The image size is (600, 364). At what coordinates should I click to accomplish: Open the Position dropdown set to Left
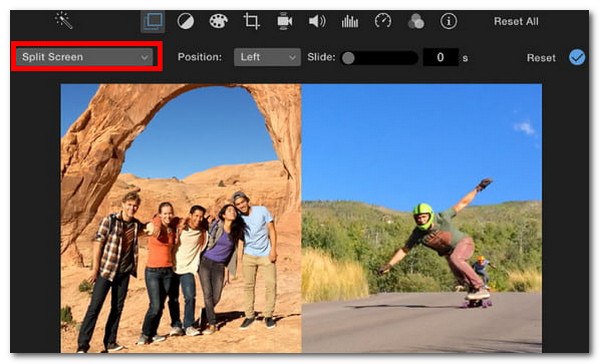(267, 57)
